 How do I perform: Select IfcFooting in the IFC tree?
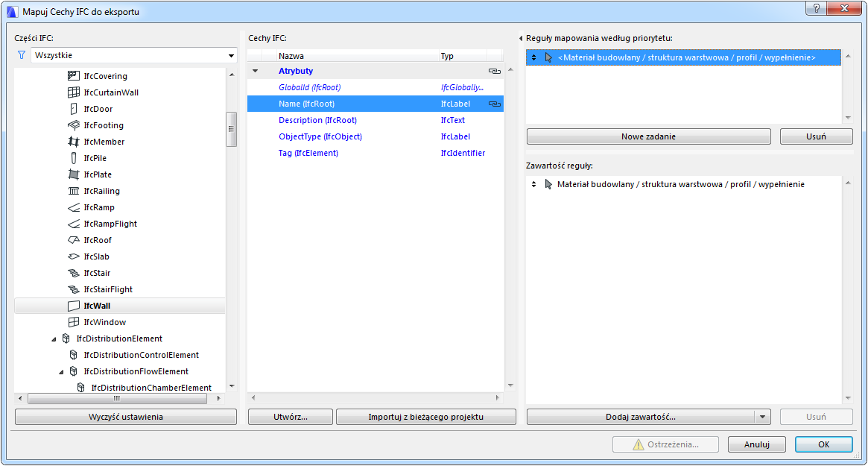(104, 125)
